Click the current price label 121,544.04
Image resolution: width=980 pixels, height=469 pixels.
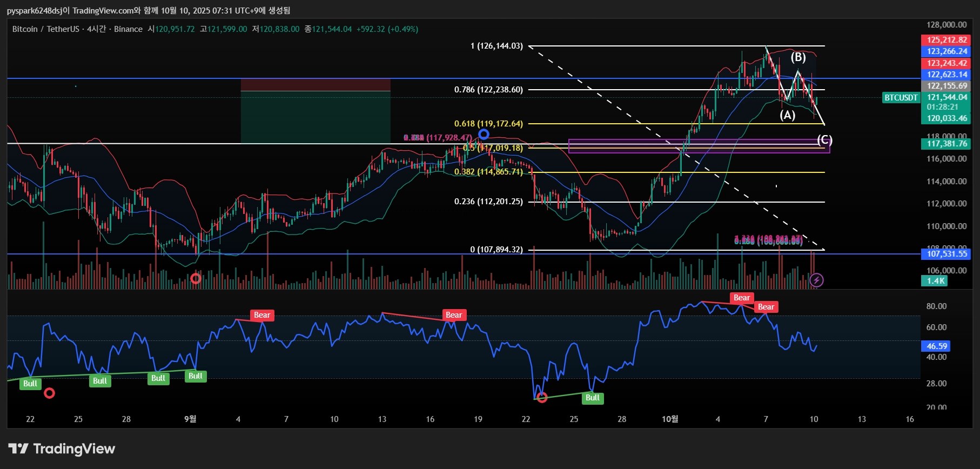(947, 97)
